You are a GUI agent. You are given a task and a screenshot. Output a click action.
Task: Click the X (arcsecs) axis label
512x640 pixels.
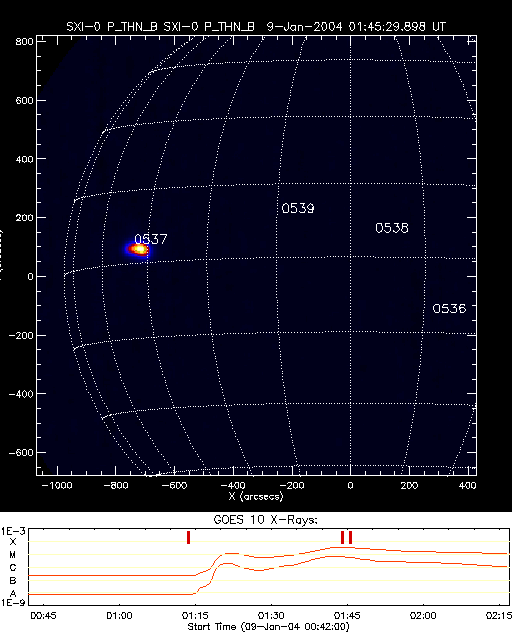pos(256,497)
